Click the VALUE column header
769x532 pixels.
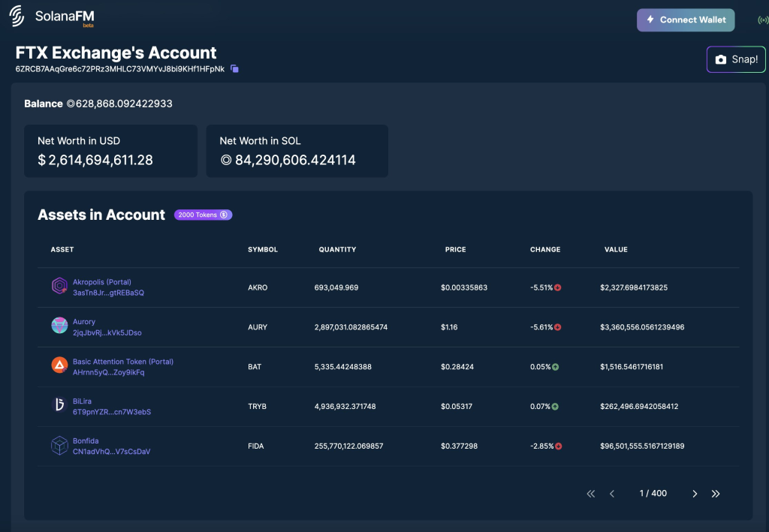coord(616,249)
